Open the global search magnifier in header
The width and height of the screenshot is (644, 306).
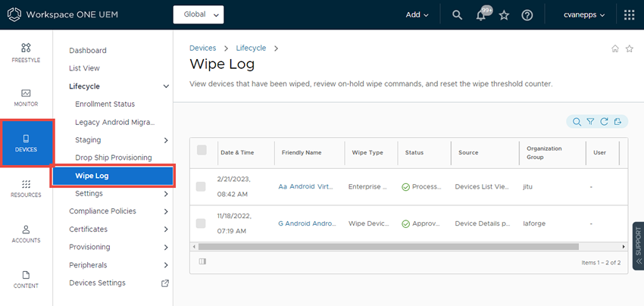(457, 15)
